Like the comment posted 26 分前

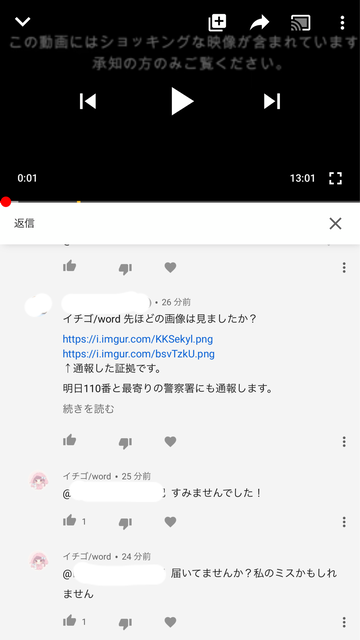click(69, 440)
